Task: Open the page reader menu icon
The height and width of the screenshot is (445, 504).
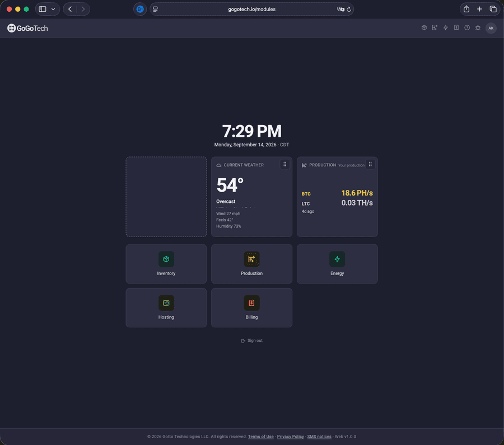Action: (155, 9)
